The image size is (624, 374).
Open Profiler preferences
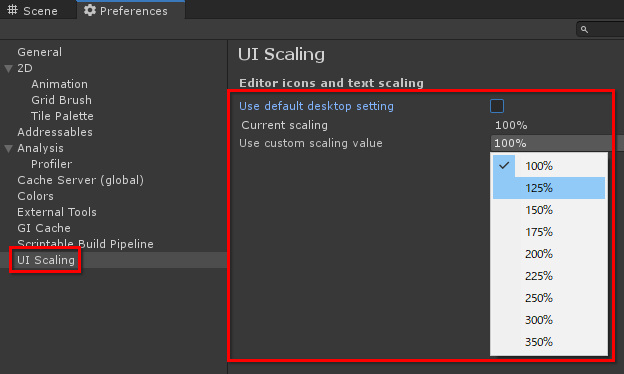point(51,164)
